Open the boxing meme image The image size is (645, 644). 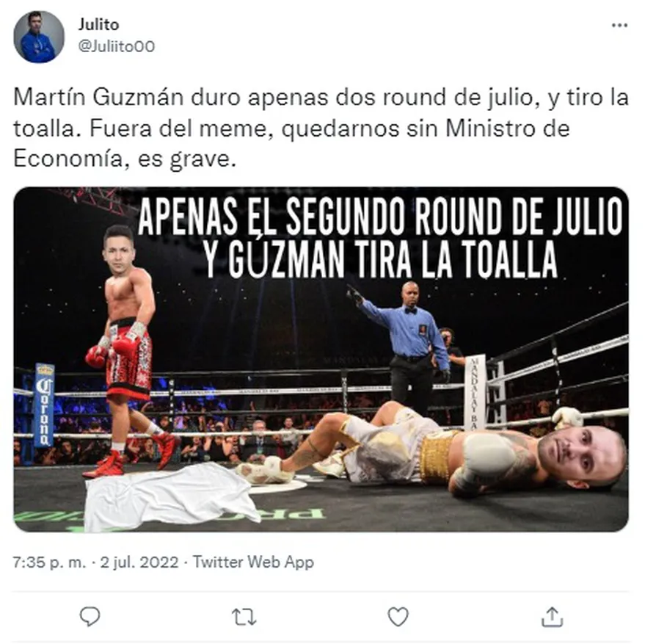coord(321,360)
